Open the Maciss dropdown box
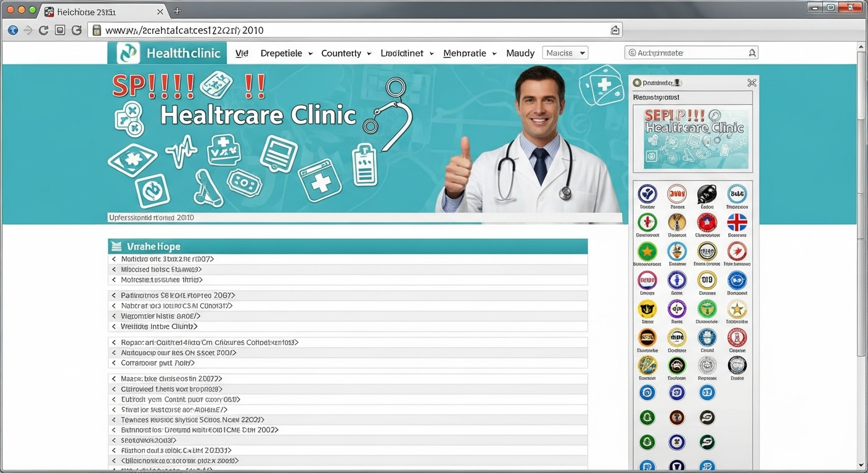The image size is (868, 473). pyautogui.click(x=565, y=53)
